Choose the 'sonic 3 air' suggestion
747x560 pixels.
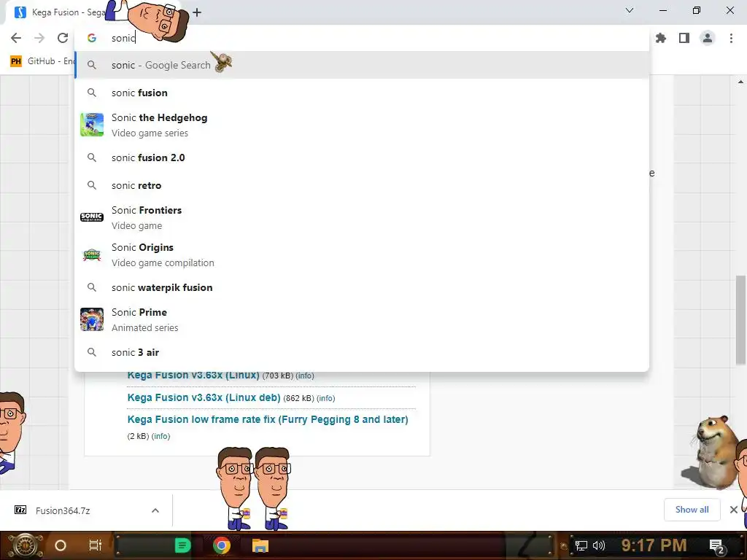[x=362, y=352]
